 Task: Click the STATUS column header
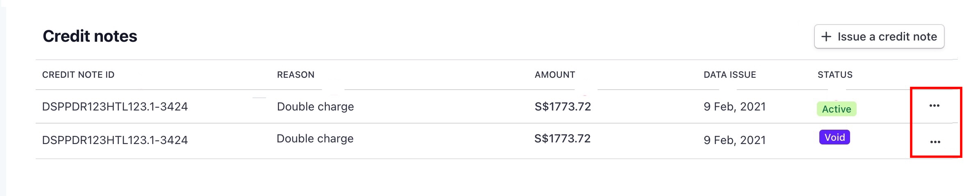pos(835,75)
